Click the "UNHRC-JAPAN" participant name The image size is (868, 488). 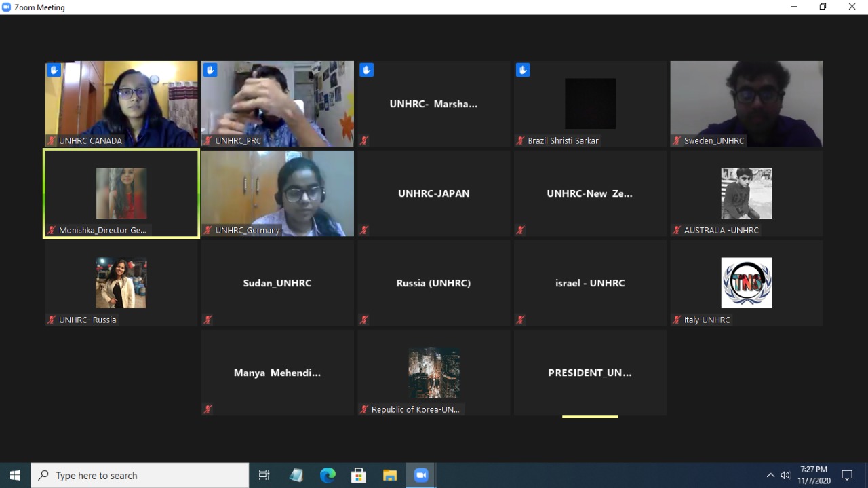point(434,193)
